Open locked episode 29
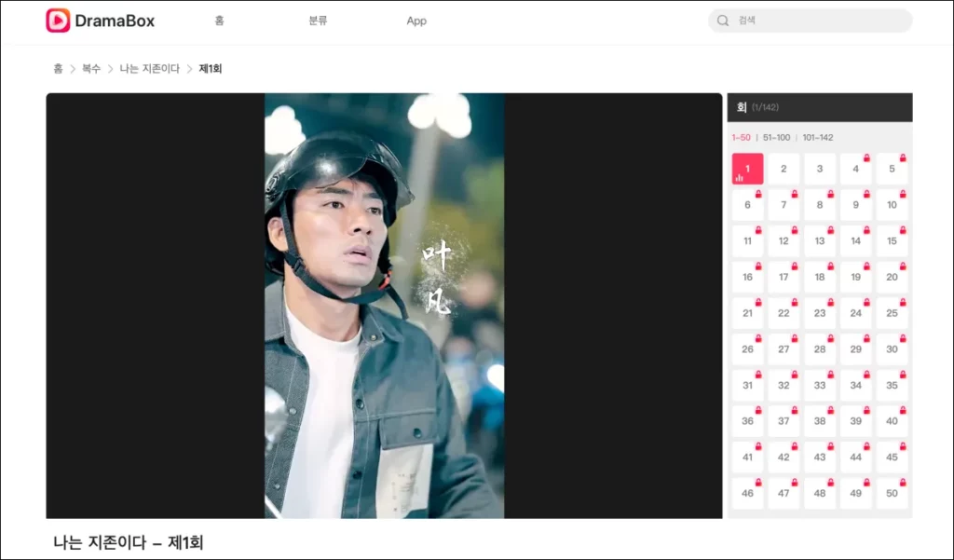 (x=856, y=349)
